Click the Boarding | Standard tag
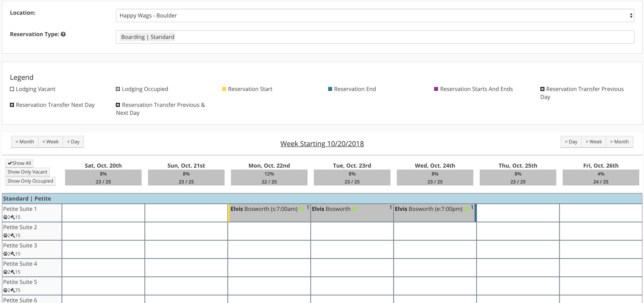 (147, 37)
